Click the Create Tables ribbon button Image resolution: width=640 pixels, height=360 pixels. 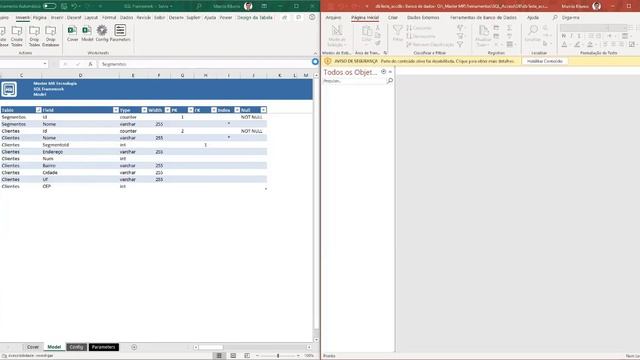click(x=17, y=36)
